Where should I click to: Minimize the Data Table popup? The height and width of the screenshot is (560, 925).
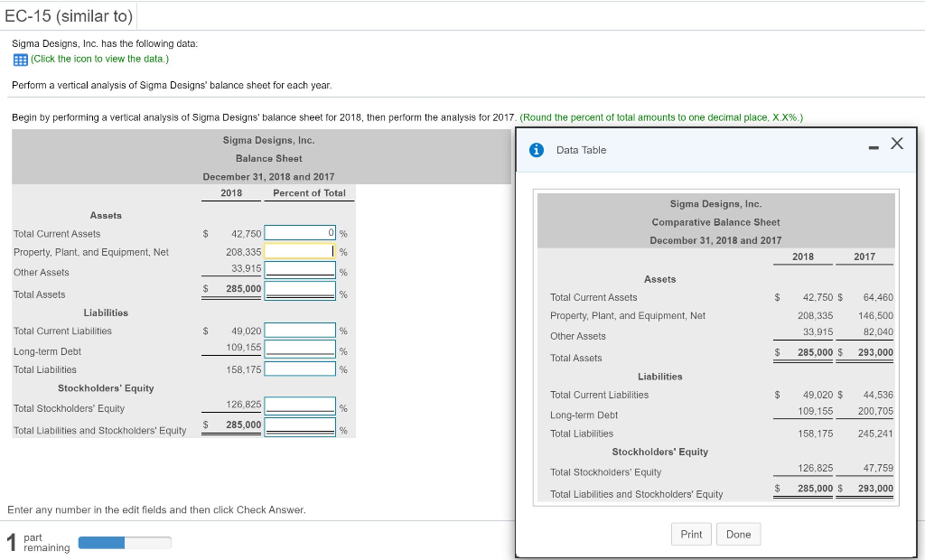coord(874,147)
